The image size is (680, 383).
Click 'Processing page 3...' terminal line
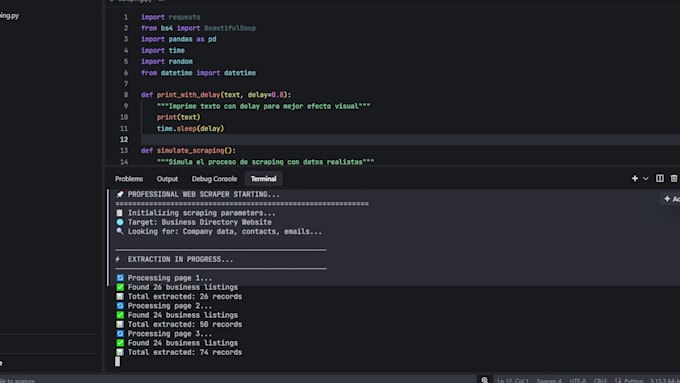point(170,334)
